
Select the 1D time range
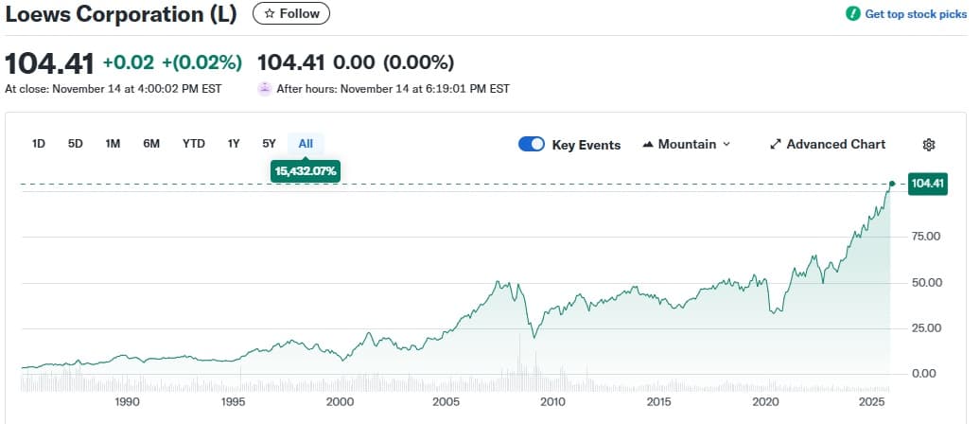click(x=39, y=144)
